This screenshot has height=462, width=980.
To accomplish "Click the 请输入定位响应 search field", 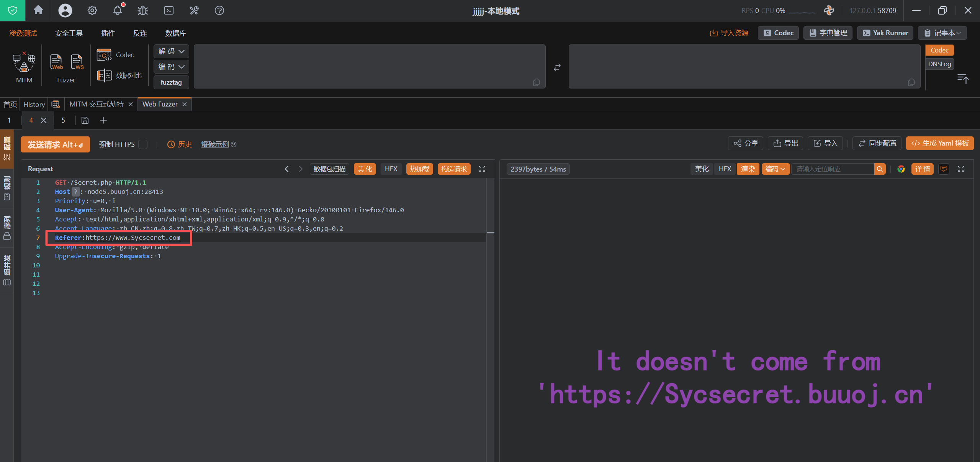I will pyautogui.click(x=832, y=169).
